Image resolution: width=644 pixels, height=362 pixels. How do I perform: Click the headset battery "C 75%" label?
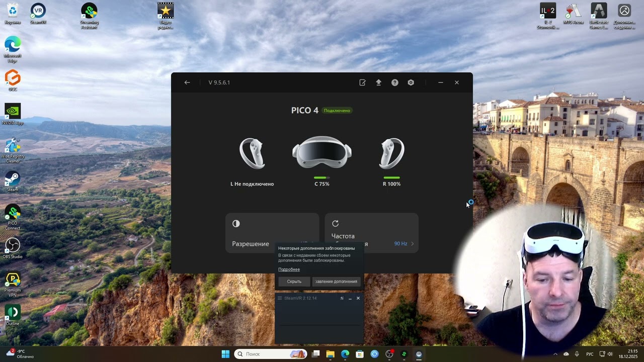coord(322,184)
